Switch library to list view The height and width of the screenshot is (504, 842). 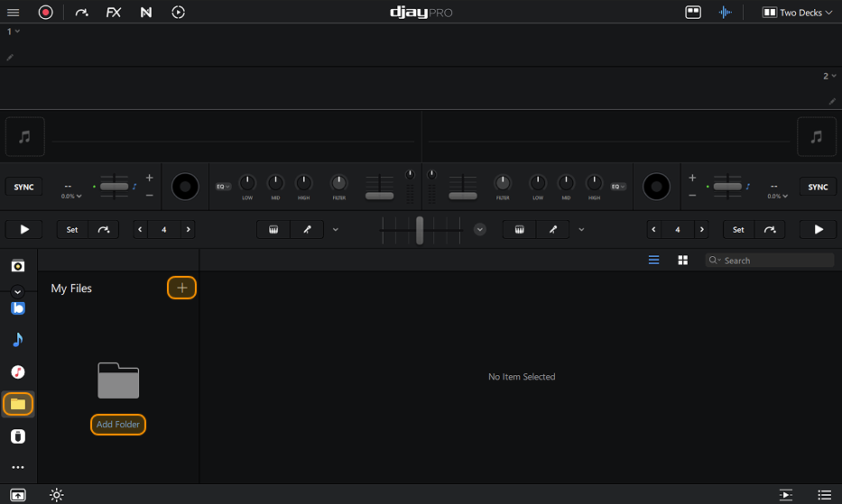point(653,261)
